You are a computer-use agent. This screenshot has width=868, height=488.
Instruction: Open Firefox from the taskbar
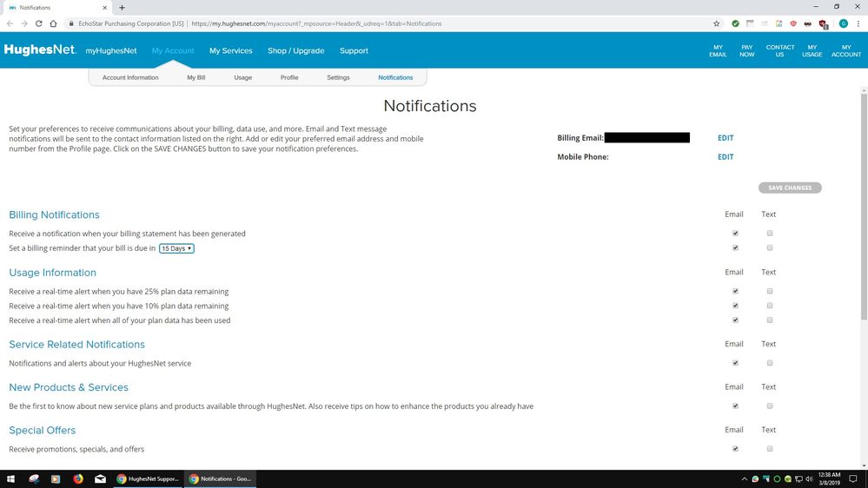(77, 478)
